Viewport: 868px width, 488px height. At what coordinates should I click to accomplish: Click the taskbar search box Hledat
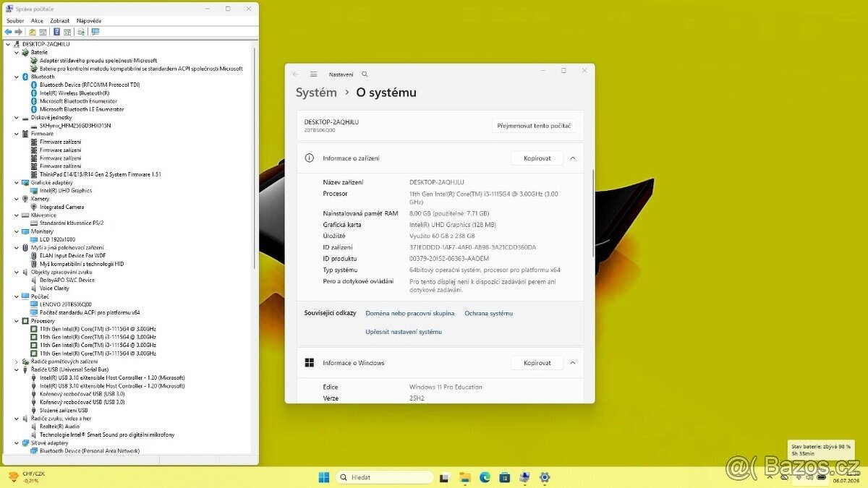384,477
